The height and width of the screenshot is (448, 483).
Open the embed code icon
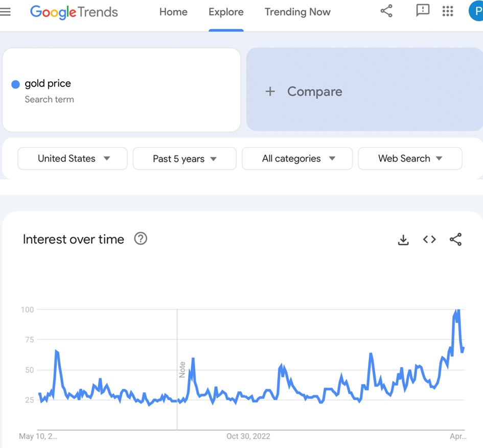click(x=429, y=240)
